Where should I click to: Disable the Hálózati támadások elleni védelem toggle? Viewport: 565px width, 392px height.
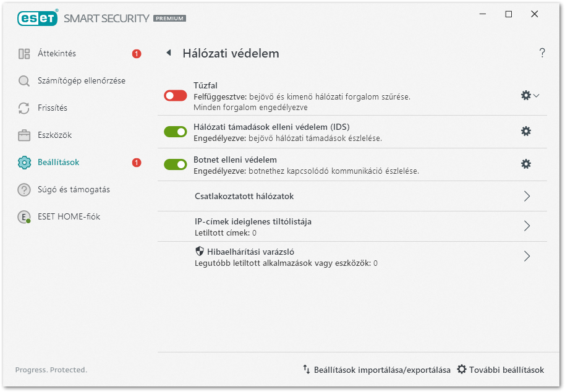click(x=176, y=131)
